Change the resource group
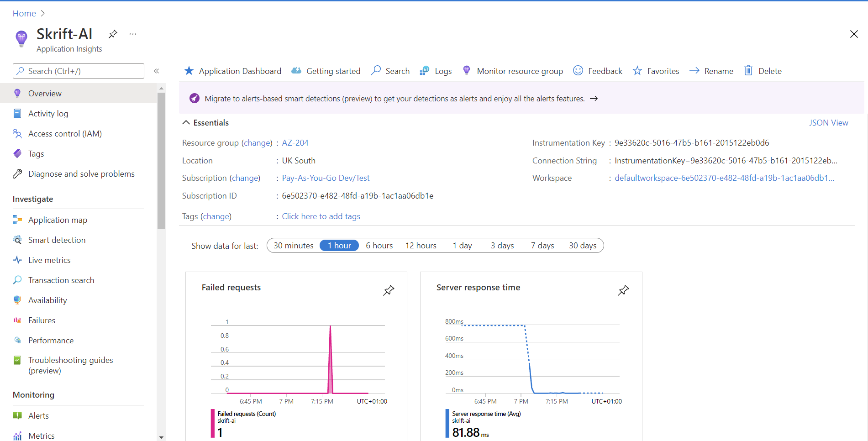 (257, 143)
